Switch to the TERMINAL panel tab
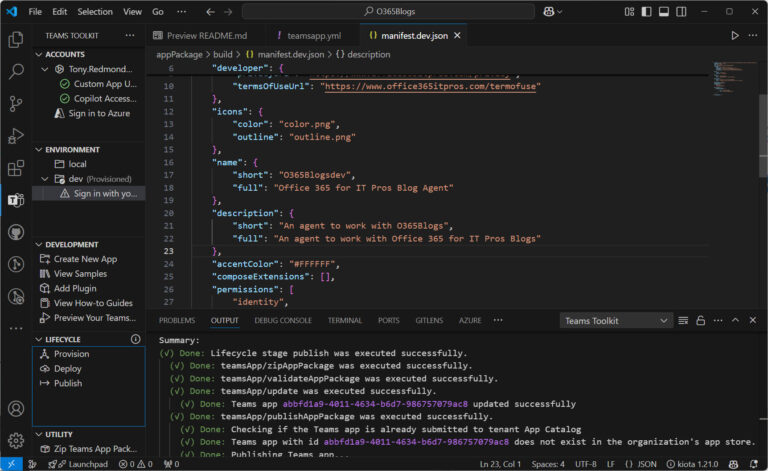The image size is (768, 471). click(344, 321)
